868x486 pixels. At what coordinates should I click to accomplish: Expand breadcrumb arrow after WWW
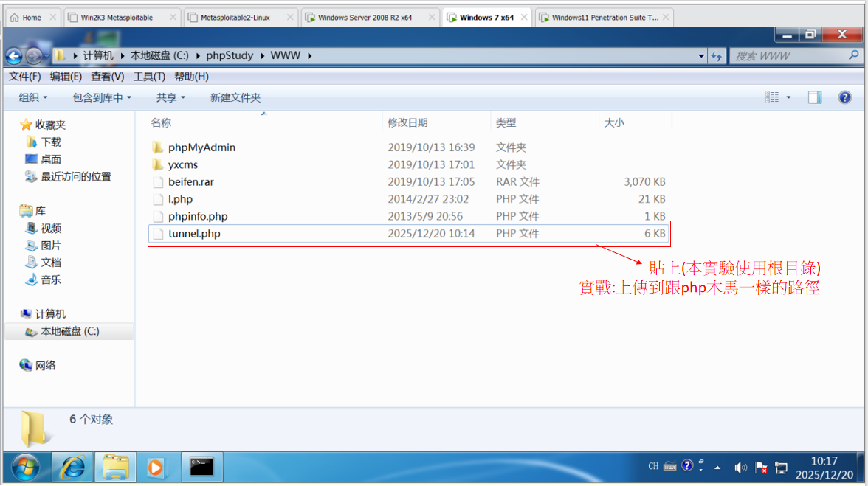click(x=309, y=56)
